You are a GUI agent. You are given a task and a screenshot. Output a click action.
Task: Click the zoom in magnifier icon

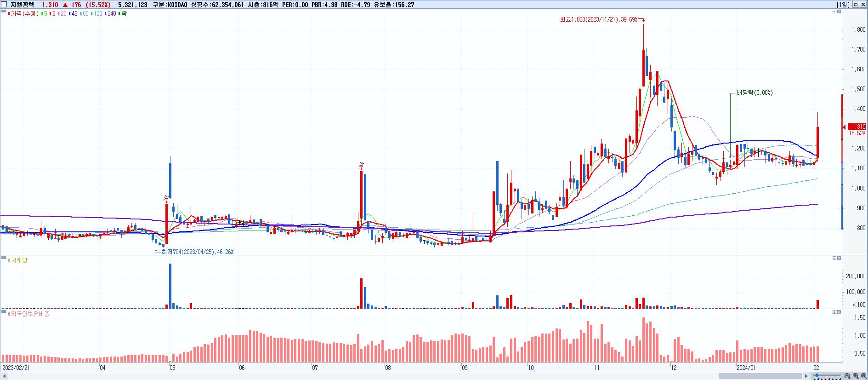click(x=856, y=376)
